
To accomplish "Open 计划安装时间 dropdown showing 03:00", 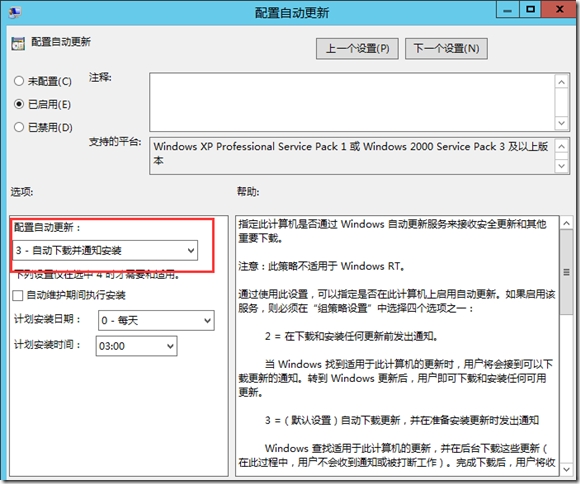I will (x=136, y=346).
